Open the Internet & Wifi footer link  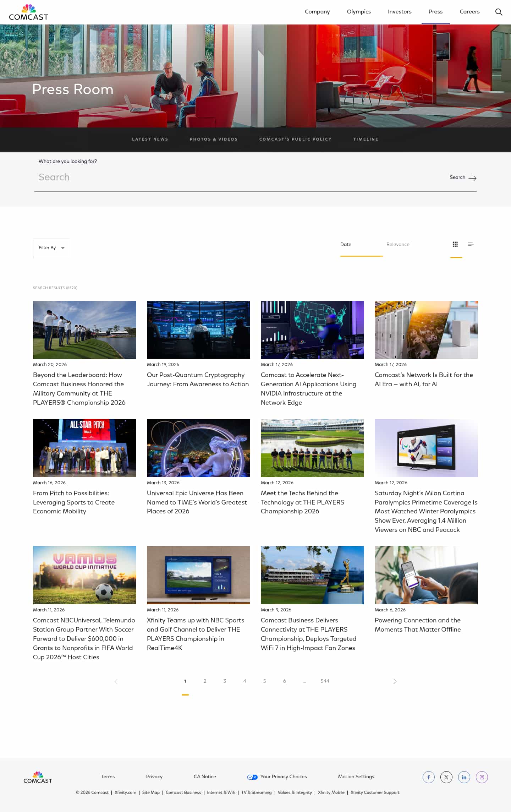(x=221, y=792)
